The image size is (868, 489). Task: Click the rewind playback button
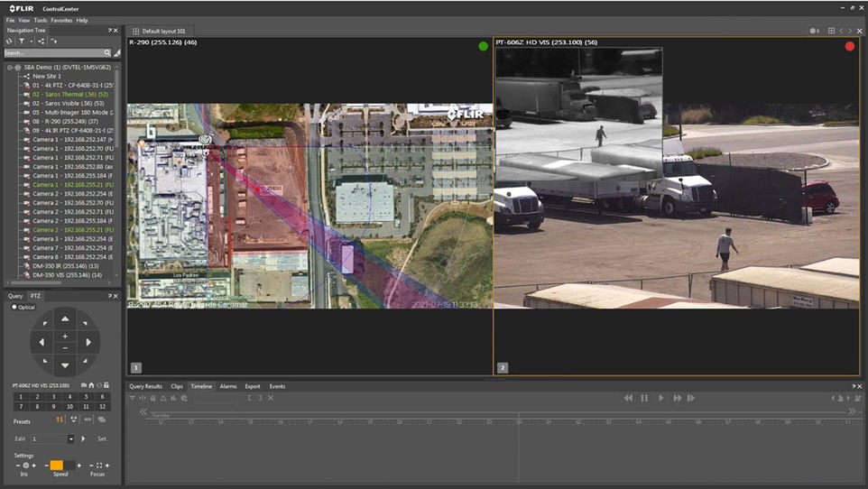(628, 398)
